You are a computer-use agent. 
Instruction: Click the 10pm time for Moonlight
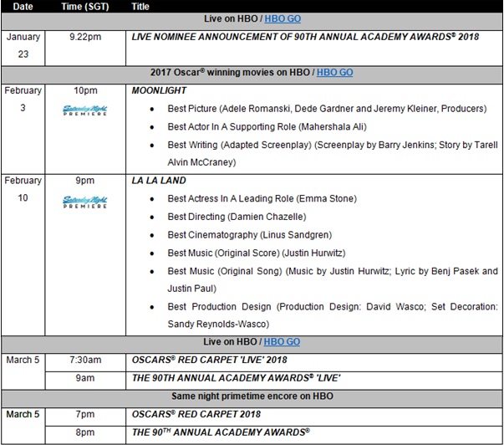[x=85, y=90]
